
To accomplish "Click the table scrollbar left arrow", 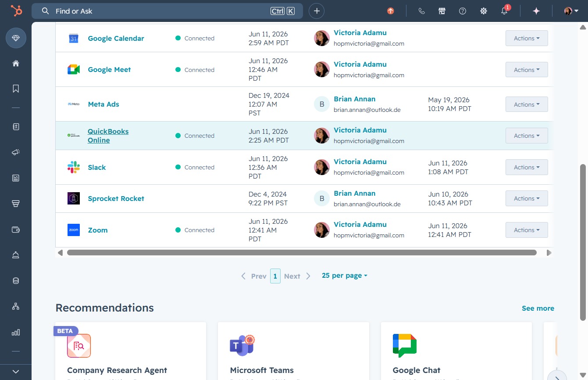I will (x=60, y=253).
